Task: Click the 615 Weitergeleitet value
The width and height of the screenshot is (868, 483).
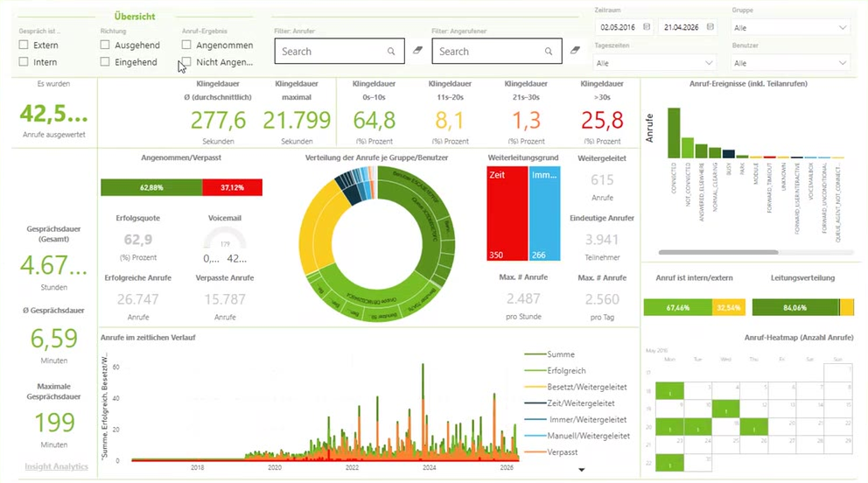Action: point(602,179)
